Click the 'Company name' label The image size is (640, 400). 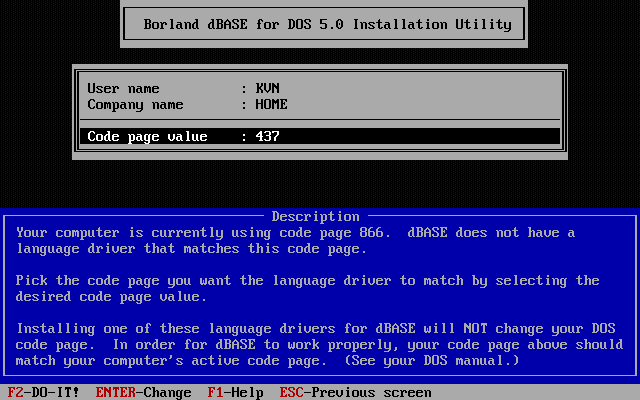pos(135,104)
